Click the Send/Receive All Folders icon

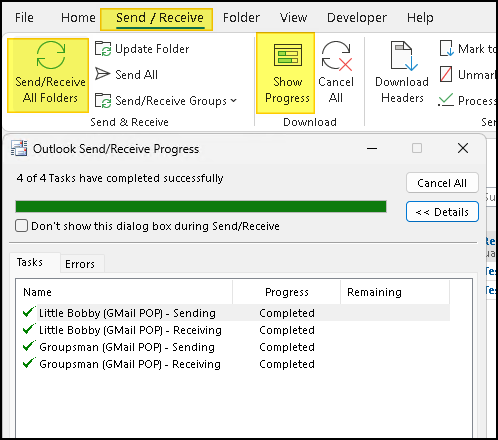(x=51, y=55)
